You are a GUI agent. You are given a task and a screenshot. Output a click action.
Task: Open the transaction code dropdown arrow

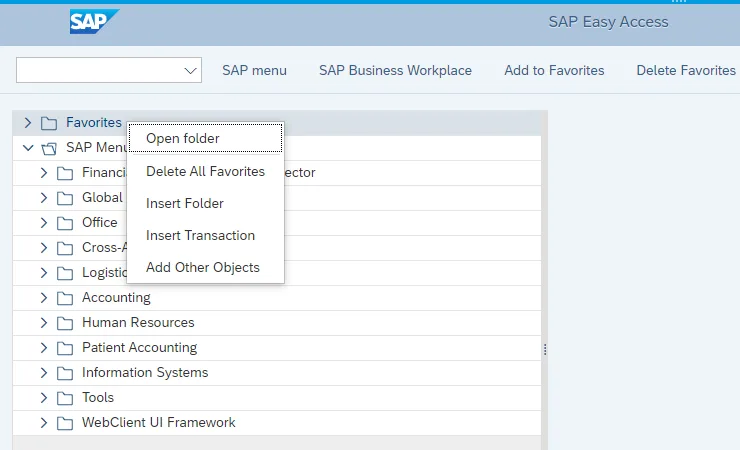pos(190,71)
